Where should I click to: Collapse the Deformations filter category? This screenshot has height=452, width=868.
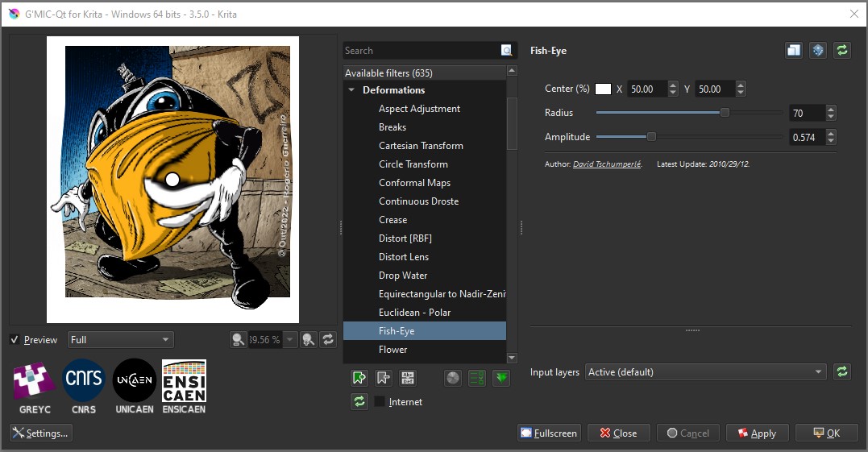point(351,90)
